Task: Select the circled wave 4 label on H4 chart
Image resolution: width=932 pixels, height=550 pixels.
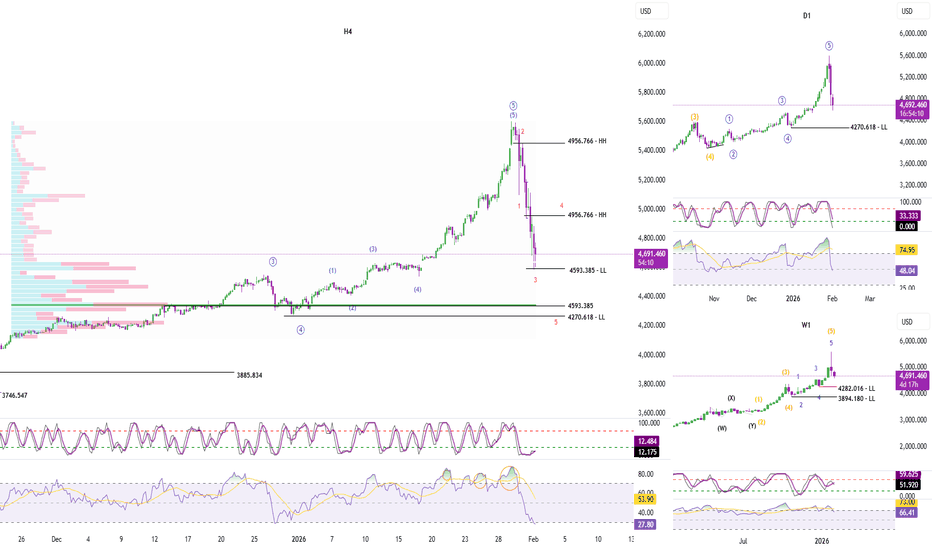Action: click(301, 330)
